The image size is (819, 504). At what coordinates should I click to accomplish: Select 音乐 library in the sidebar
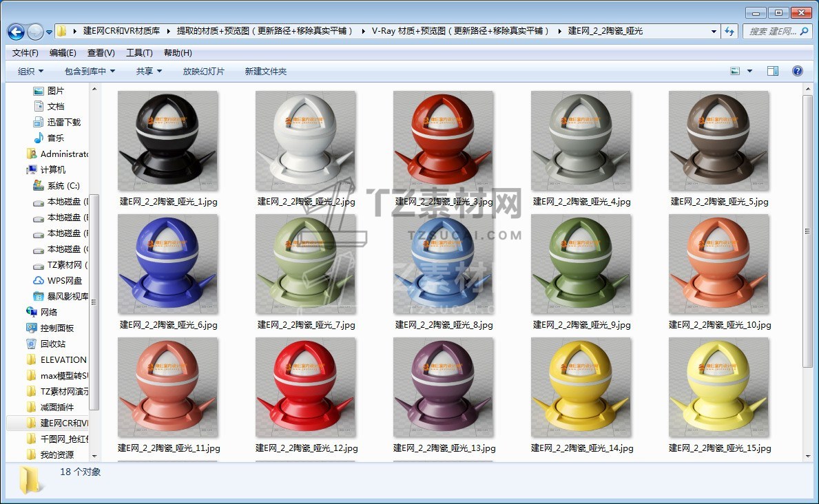coord(49,138)
